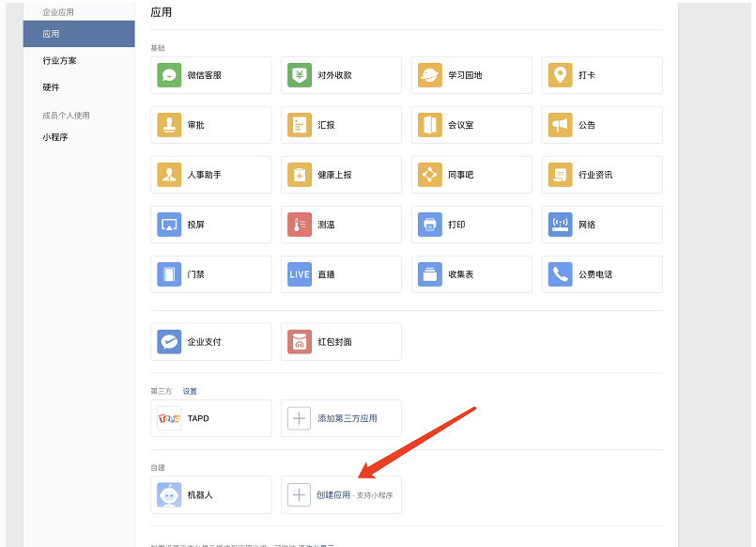Open the 微信客服 app icon
The image size is (756, 547).
point(169,75)
